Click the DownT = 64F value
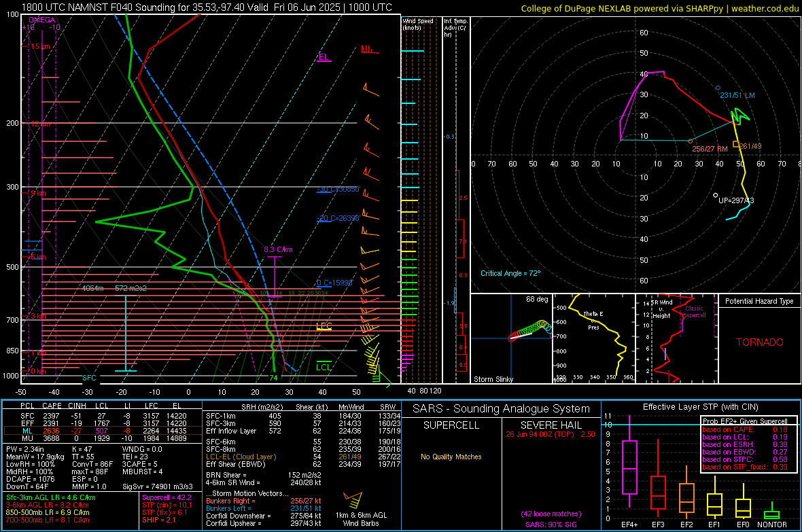The height and width of the screenshot is (532, 802). 27,486
